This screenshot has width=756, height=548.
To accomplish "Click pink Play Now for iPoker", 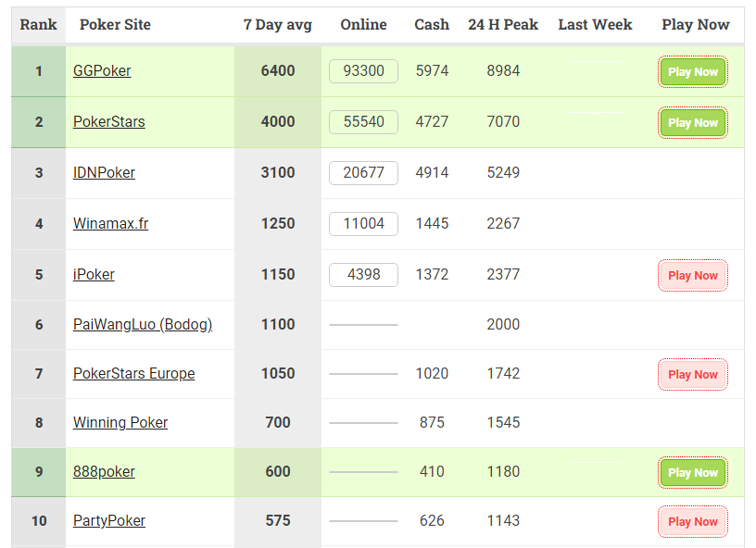I will 692,276.
